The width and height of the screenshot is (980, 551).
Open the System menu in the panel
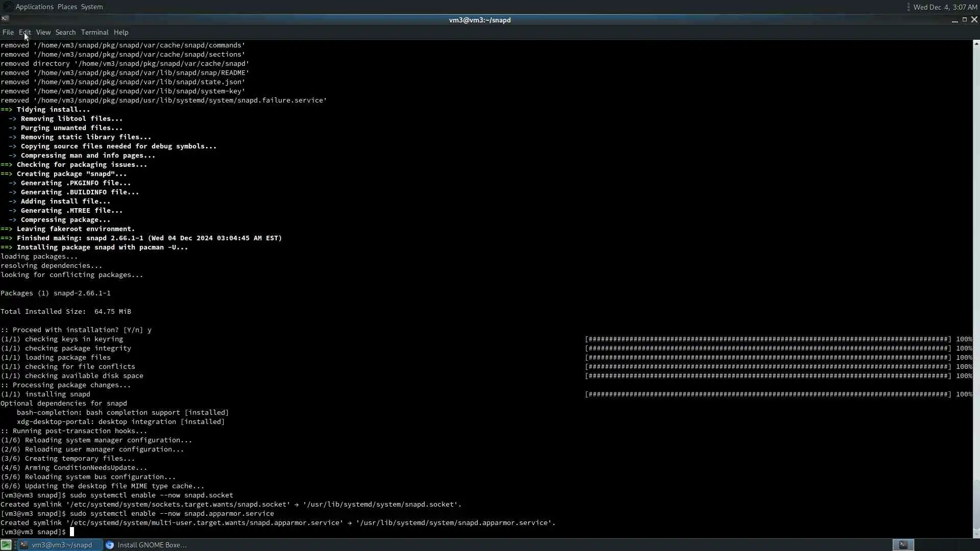[x=92, y=7]
